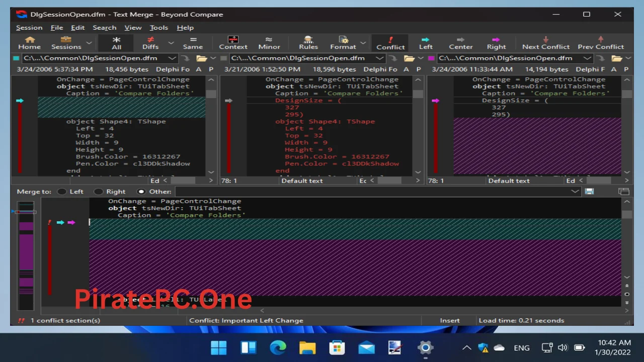Browse for right file folder icon
Screen dimensions: 644x362
(x=616, y=58)
